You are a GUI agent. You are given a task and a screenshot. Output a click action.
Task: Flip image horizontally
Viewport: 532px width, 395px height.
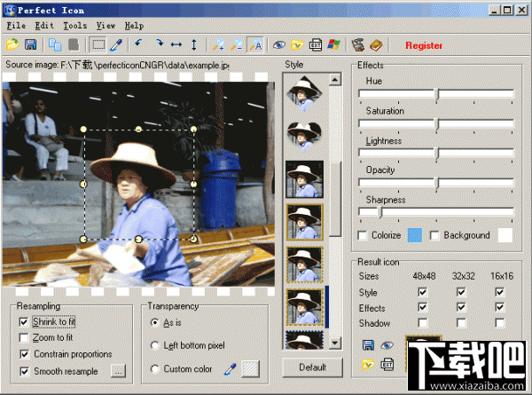click(x=176, y=45)
